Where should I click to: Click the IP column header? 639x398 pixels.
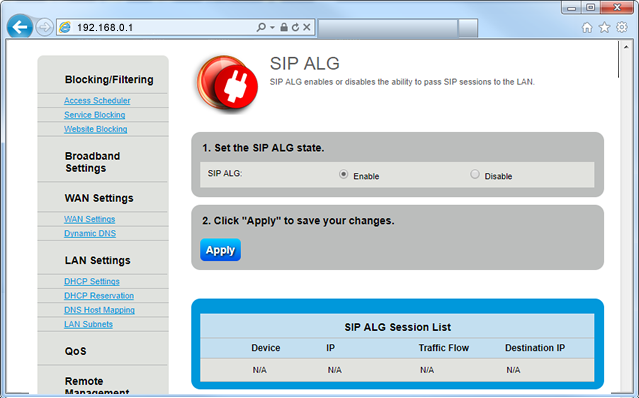331,348
